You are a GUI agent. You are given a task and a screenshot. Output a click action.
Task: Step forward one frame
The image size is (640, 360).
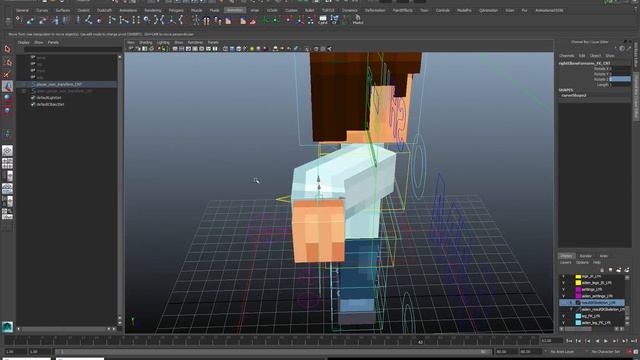624,341
